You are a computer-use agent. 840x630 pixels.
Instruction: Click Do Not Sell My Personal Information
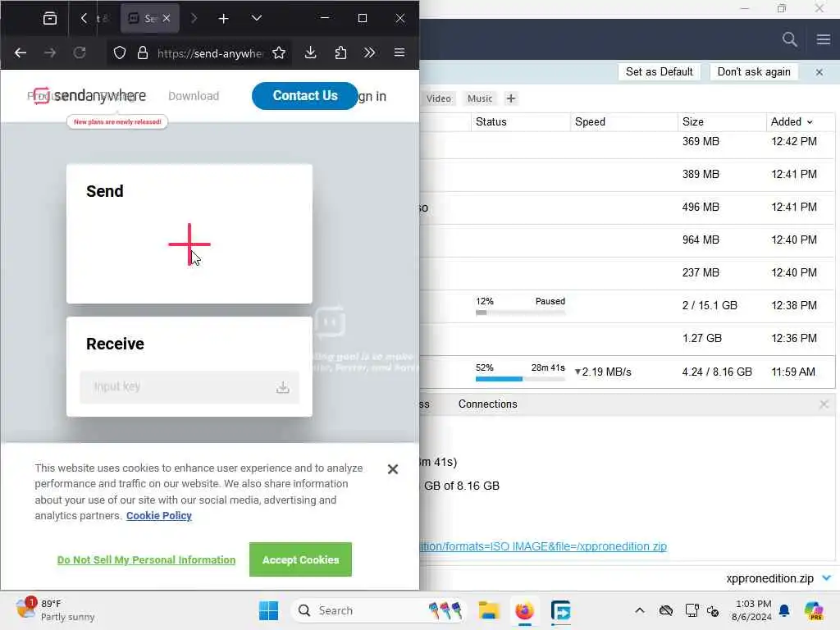coord(146,559)
